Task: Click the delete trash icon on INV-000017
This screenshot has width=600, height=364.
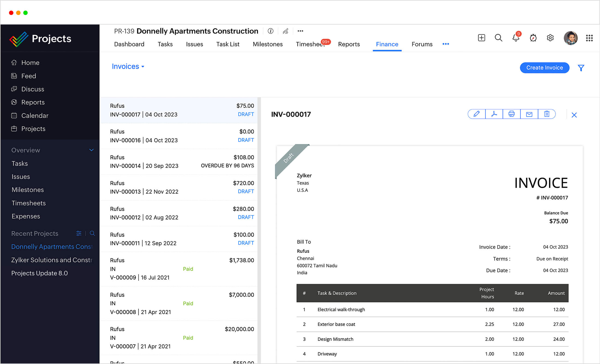Action: click(x=547, y=114)
